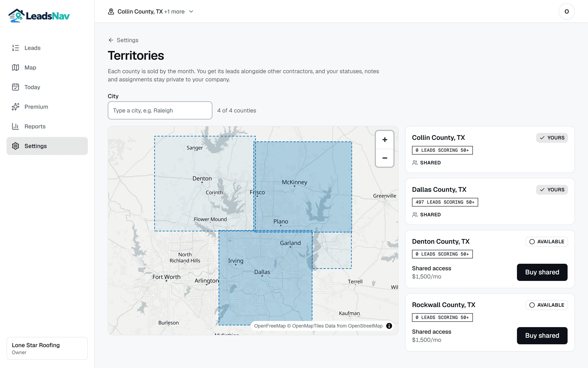The height and width of the screenshot is (368, 588).
Task: Click the Leads list icon in sidebar
Action: pyautogui.click(x=16, y=48)
